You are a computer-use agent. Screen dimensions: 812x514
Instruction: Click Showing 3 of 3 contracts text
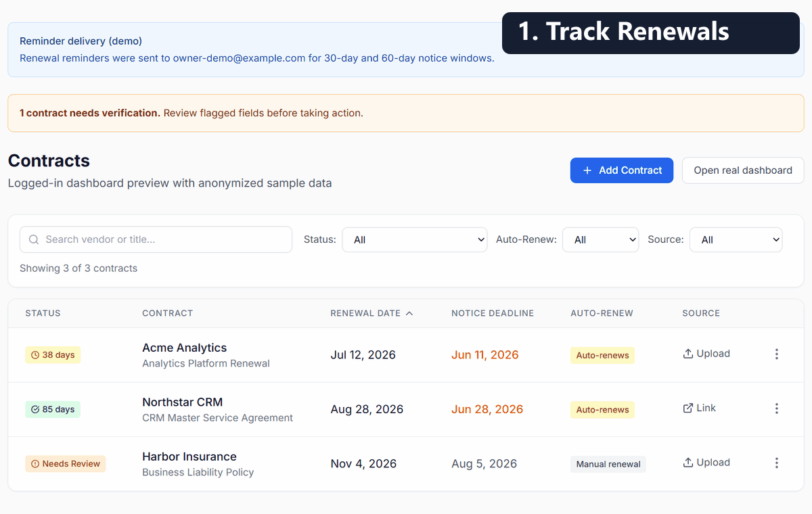click(78, 268)
